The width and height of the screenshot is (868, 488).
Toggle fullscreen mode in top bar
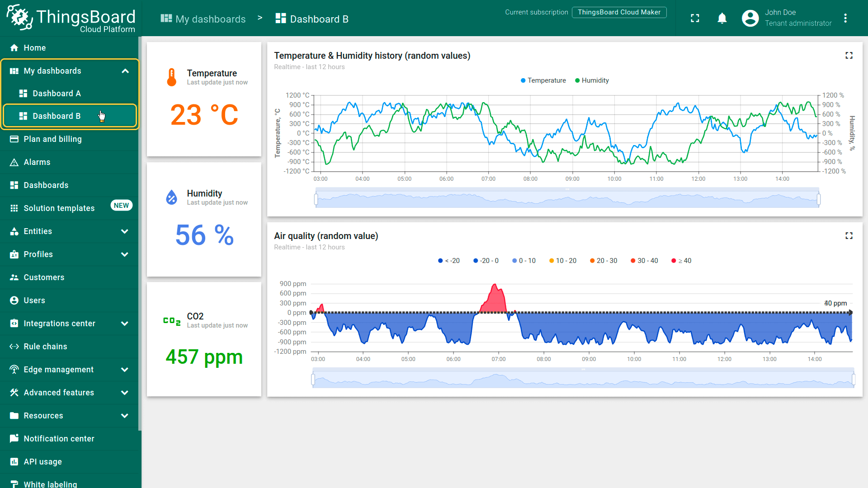pyautogui.click(x=695, y=18)
